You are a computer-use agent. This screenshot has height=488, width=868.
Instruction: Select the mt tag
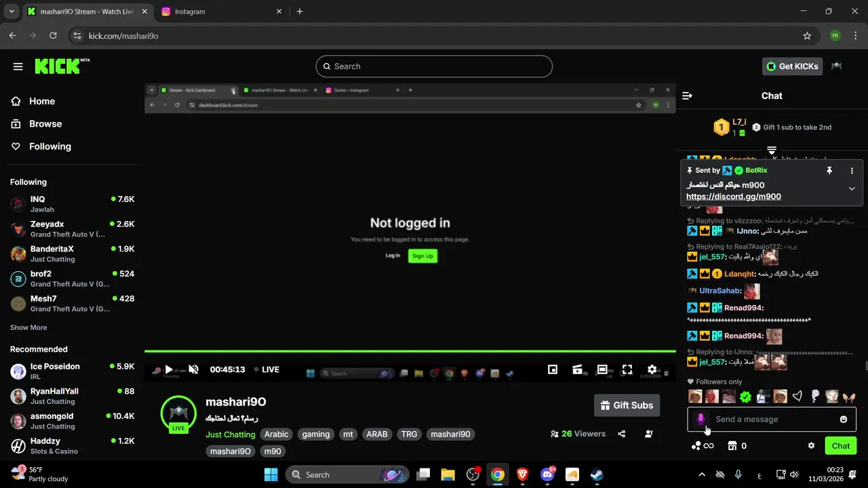[348, 434]
